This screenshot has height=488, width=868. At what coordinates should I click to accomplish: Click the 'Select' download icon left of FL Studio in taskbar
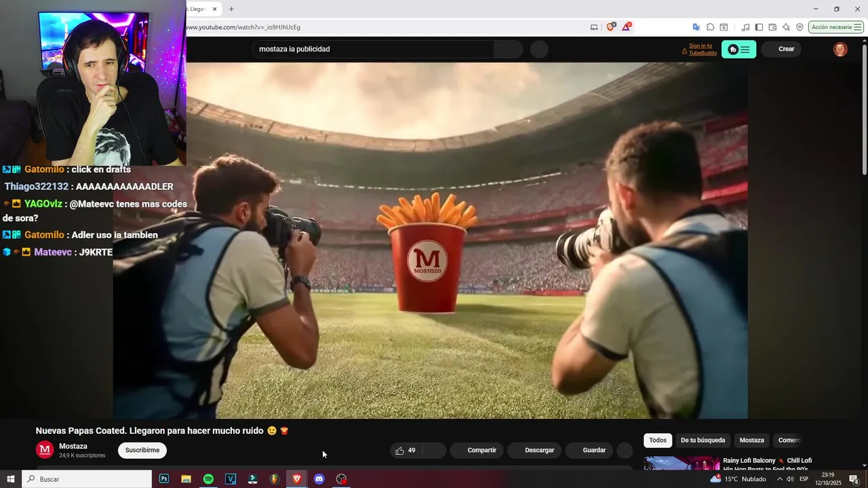pos(252,479)
